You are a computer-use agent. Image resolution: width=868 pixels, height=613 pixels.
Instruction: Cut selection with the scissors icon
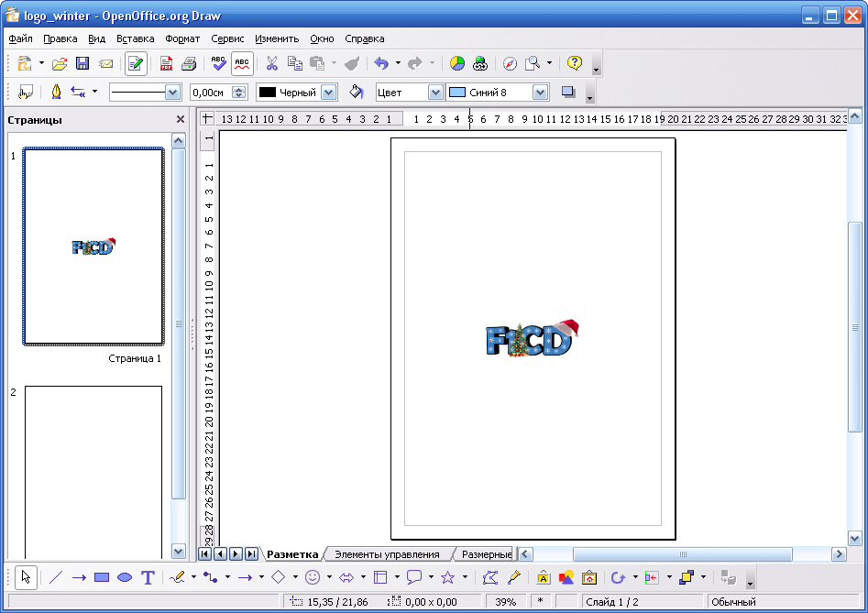pos(271,63)
